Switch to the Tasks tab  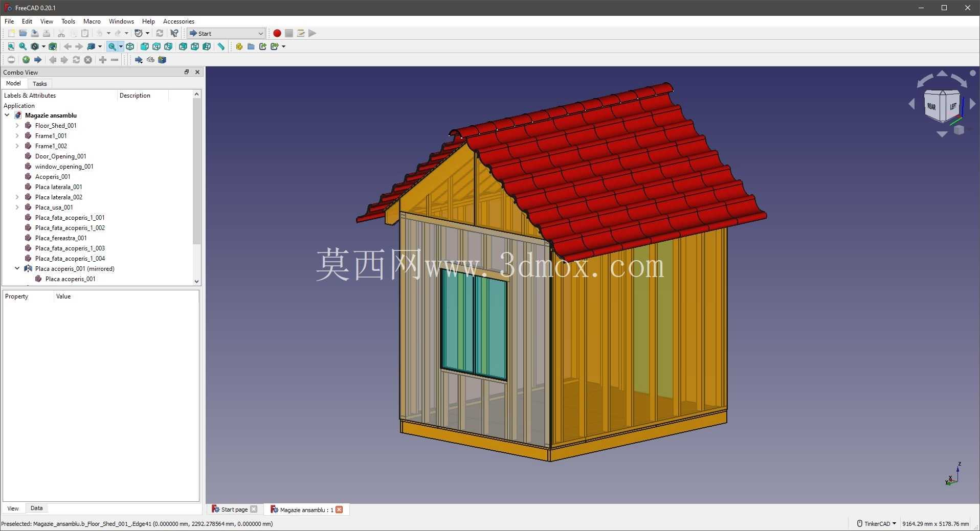[x=39, y=84]
